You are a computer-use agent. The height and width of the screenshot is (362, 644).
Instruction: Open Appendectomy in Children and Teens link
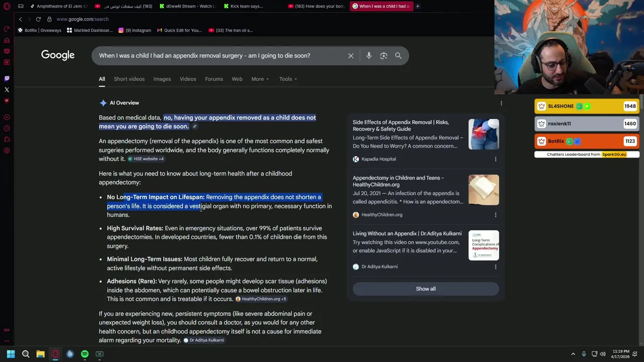click(x=398, y=181)
